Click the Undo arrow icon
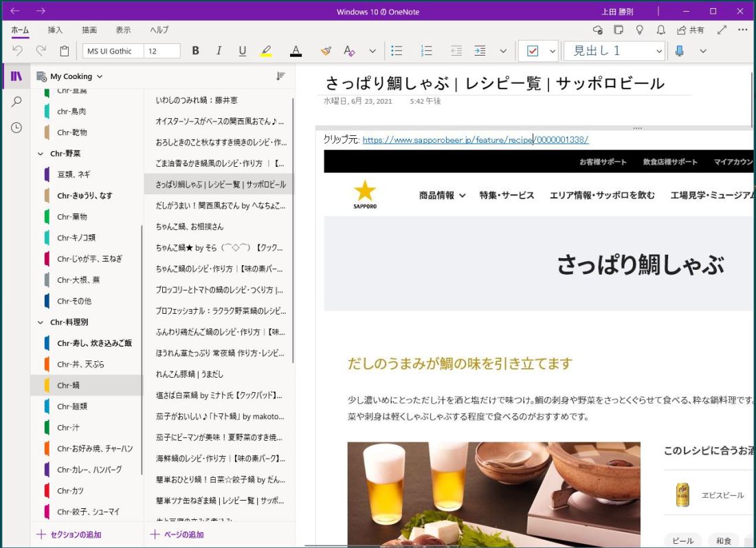 coord(17,51)
